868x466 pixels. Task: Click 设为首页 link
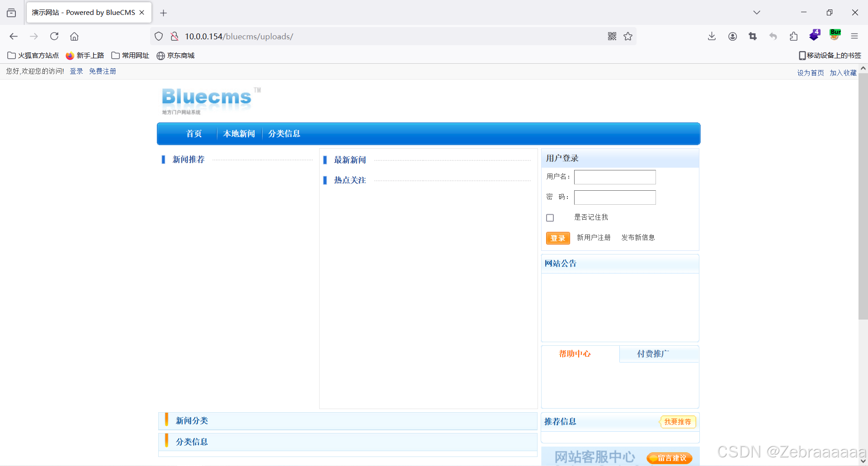pos(811,73)
